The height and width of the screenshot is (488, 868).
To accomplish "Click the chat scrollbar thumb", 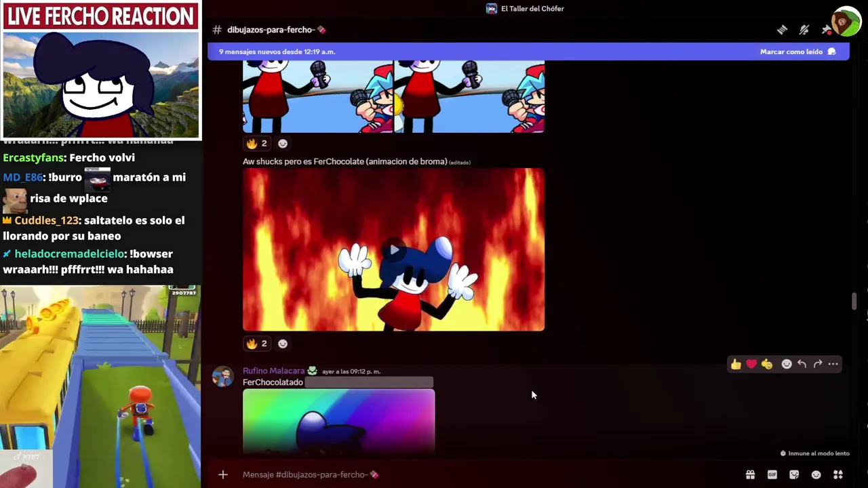I will coord(854,302).
